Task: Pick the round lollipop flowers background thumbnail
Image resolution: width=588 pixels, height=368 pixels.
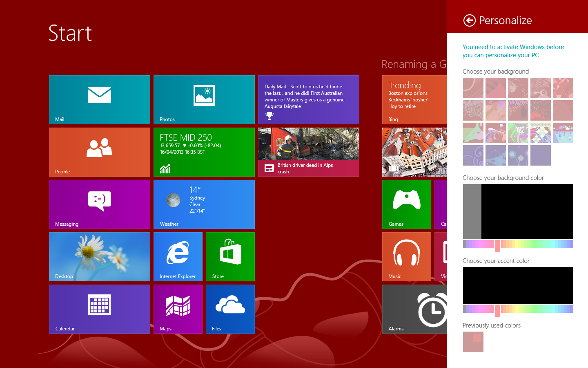Action: click(x=518, y=155)
